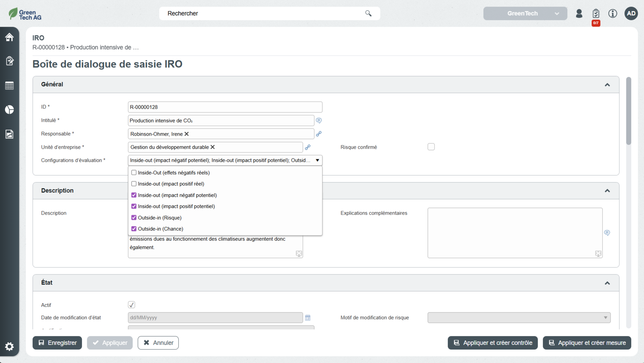The height and width of the screenshot is (363, 644).
Task: Open the Motif de modification de risque dropdown
Action: coord(519,318)
